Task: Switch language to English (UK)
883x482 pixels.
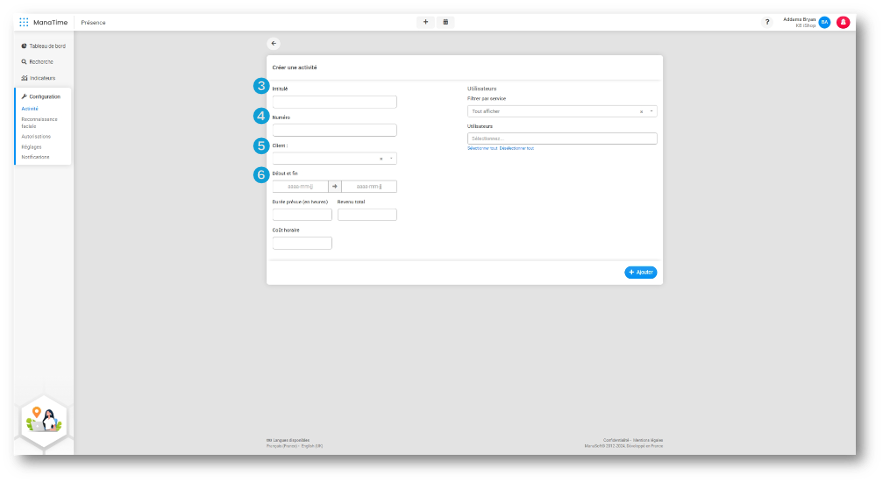Action: click(x=312, y=446)
